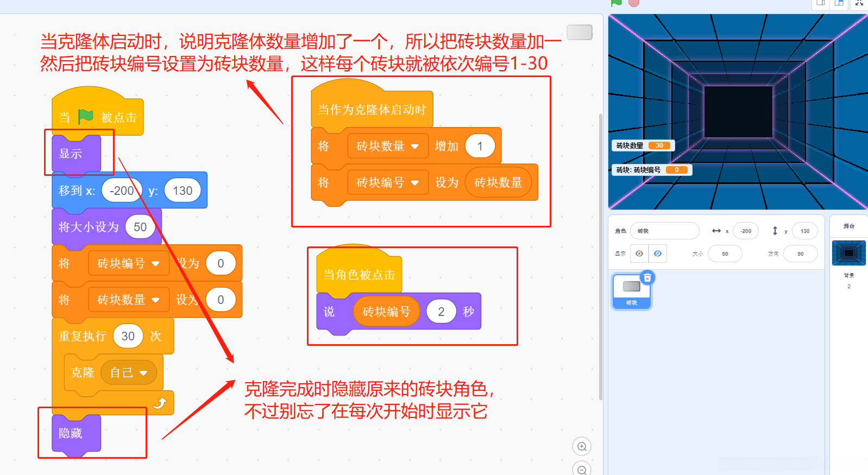The height and width of the screenshot is (475, 868).
Task: Edit repeat count 30 field
Action: (x=128, y=336)
